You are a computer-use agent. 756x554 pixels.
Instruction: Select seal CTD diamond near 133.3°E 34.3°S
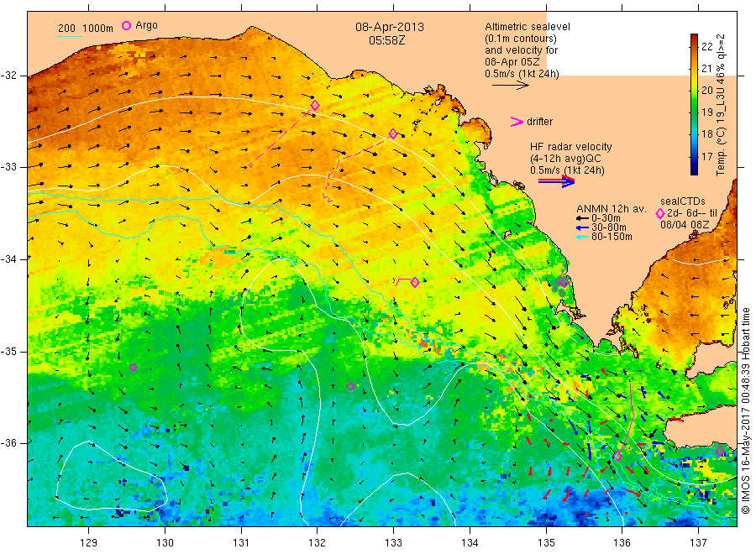click(415, 282)
